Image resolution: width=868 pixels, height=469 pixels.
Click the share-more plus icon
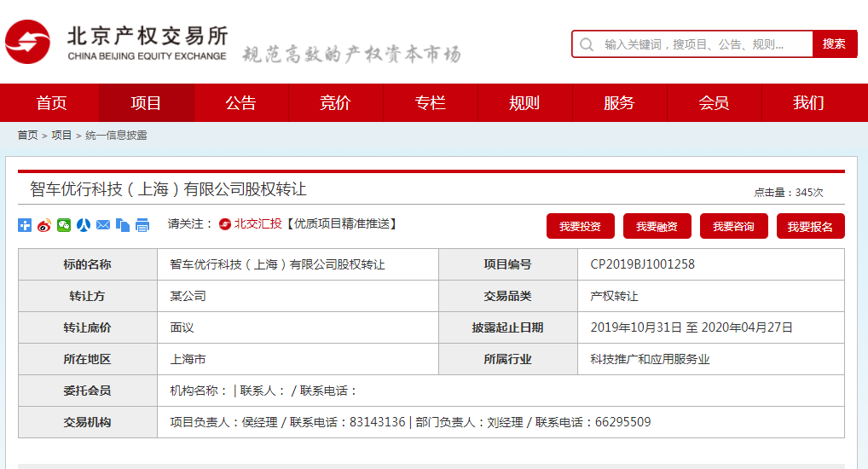click(x=25, y=225)
